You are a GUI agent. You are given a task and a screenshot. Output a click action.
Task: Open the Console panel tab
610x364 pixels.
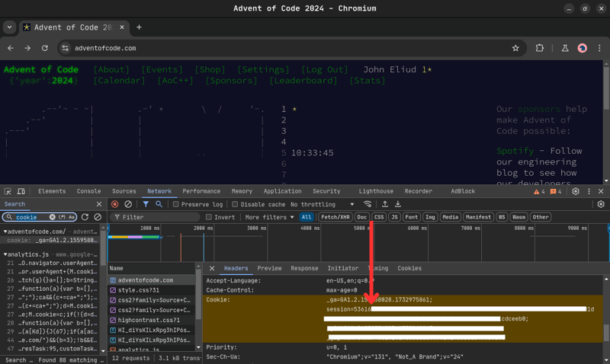click(x=88, y=192)
